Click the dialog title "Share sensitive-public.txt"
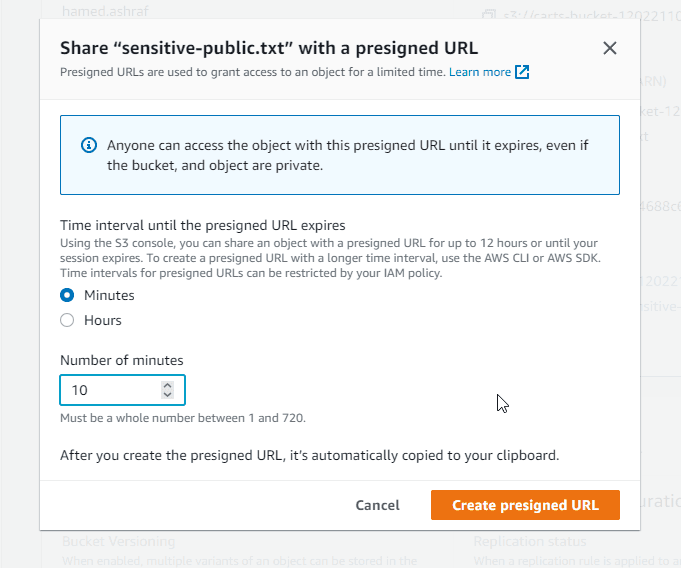681x568 pixels. tap(269, 48)
